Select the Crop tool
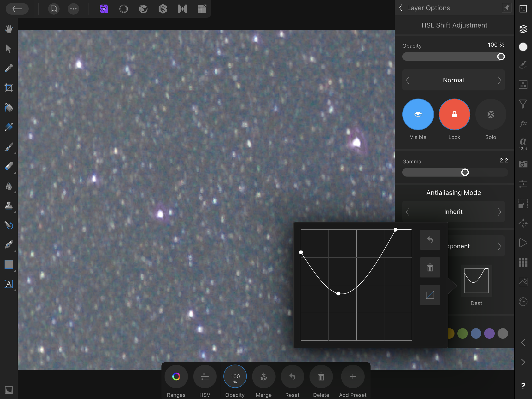This screenshot has height=399, width=532. 9,88
